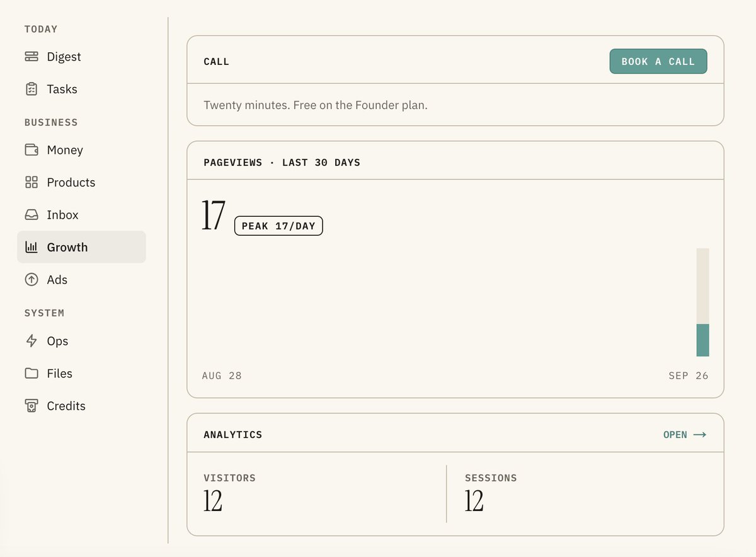Click the Visitors label
The width and height of the screenshot is (756, 557).
[x=229, y=478]
